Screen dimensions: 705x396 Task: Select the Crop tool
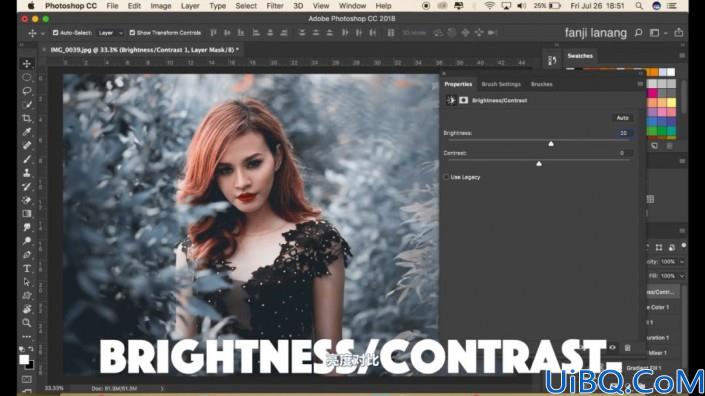click(27, 118)
